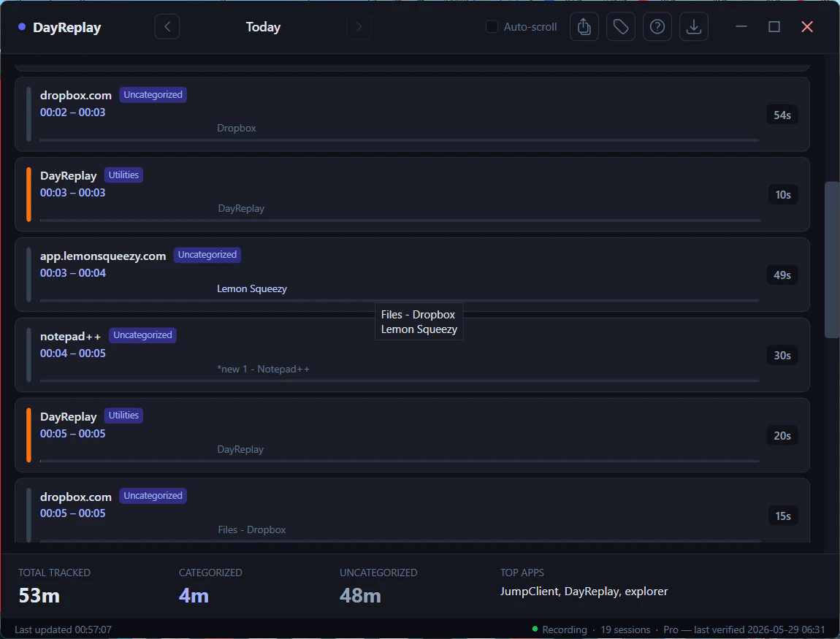Go to the previous day arrow

167,27
